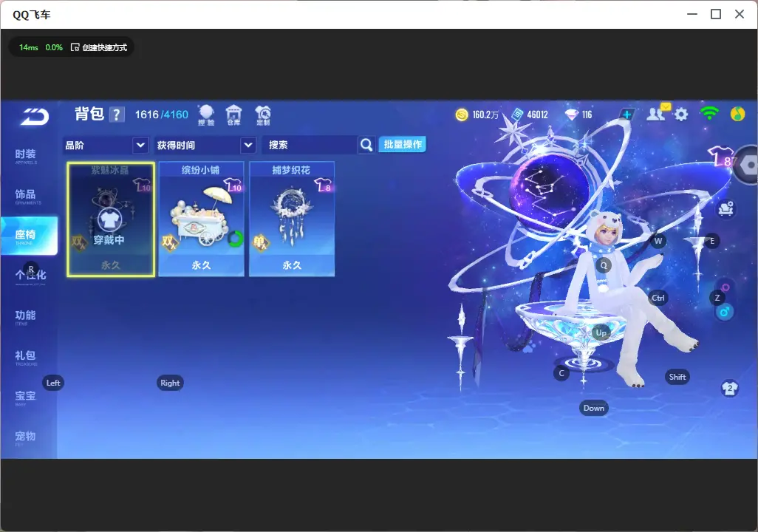758x532 pixels.
Task: Open the 定制 customization icon
Action: tap(263, 115)
